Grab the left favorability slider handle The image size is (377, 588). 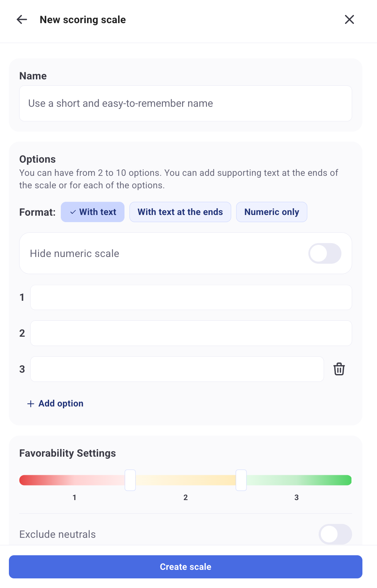coord(130,480)
